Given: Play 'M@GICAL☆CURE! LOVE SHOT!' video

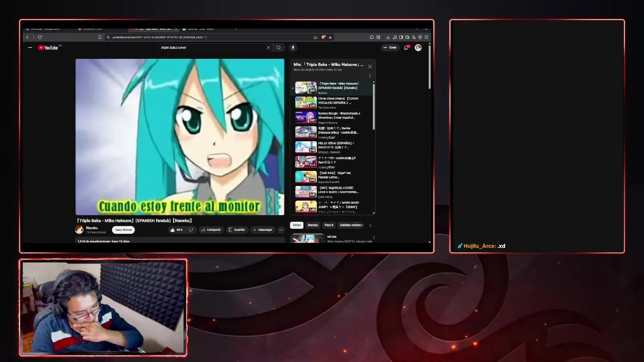Looking at the screenshot, I should [x=332, y=192].
